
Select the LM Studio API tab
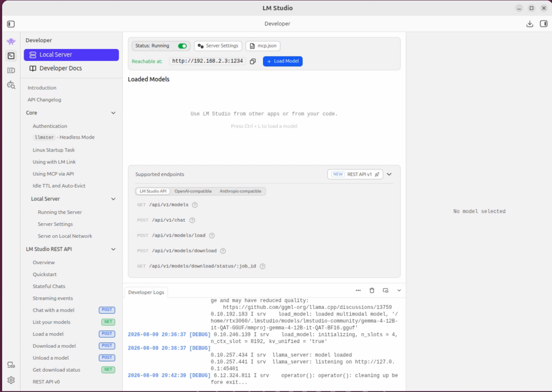pyautogui.click(x=153, y=191)
